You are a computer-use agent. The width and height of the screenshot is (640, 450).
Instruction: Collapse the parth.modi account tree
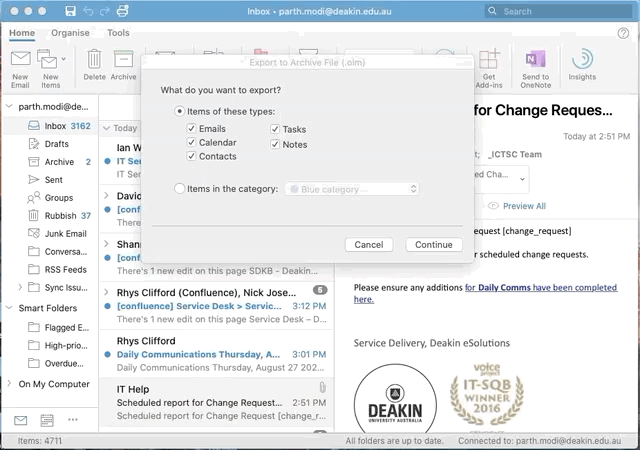click(x=9, y=107)
